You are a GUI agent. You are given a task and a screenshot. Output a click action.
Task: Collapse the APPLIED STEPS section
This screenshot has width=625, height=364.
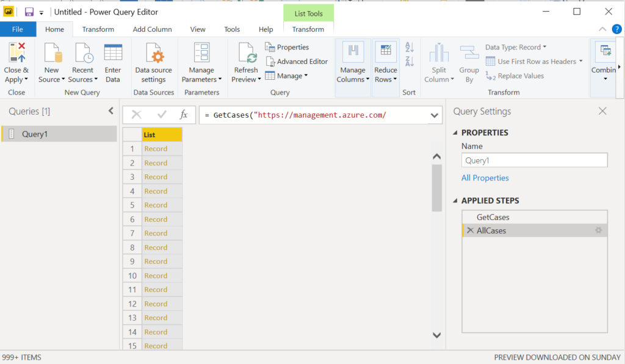455,201
